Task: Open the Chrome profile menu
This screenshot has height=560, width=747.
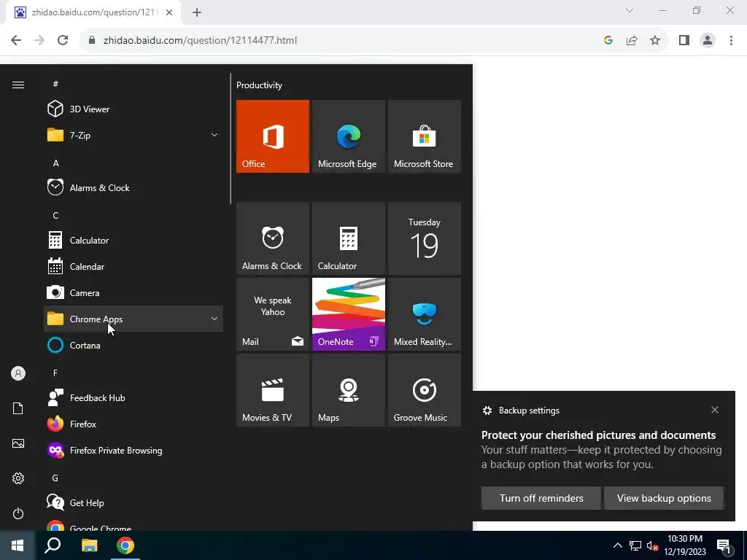Action: (708, 40)
